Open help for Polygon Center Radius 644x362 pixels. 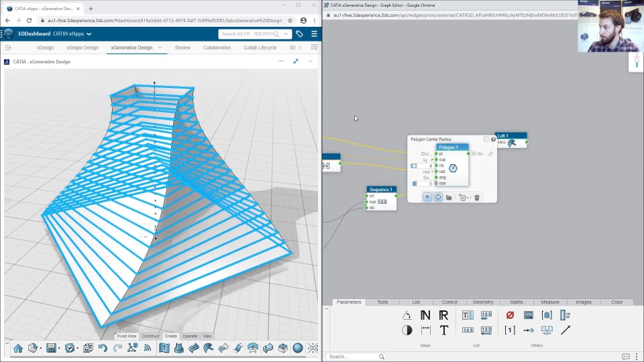point(493,139)
